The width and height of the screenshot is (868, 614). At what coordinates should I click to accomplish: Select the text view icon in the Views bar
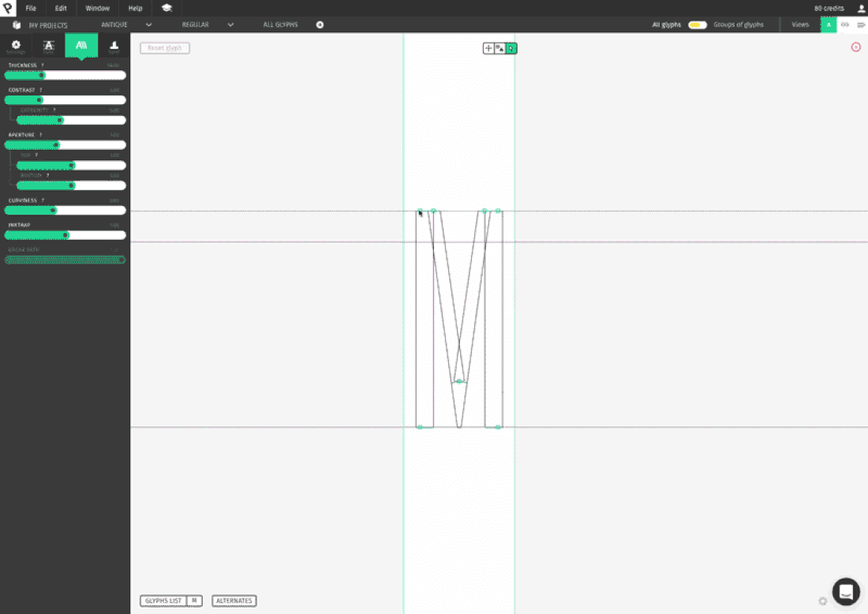coord(861,24)
